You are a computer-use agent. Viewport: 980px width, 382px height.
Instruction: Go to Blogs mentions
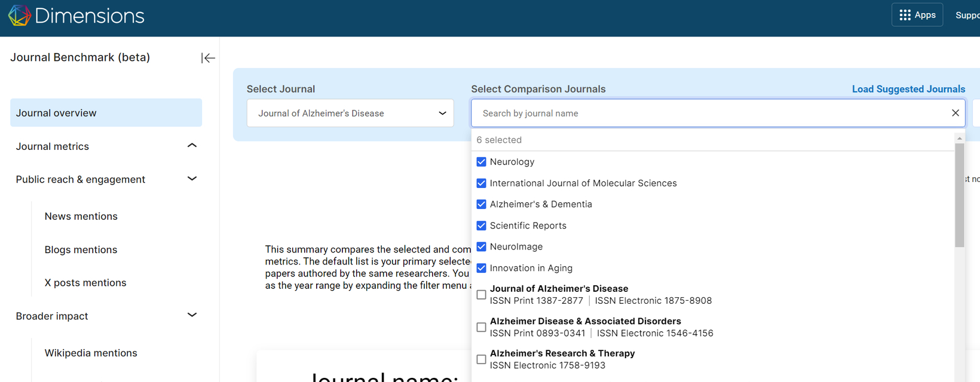pyautogui.click(x=81, y=249)
